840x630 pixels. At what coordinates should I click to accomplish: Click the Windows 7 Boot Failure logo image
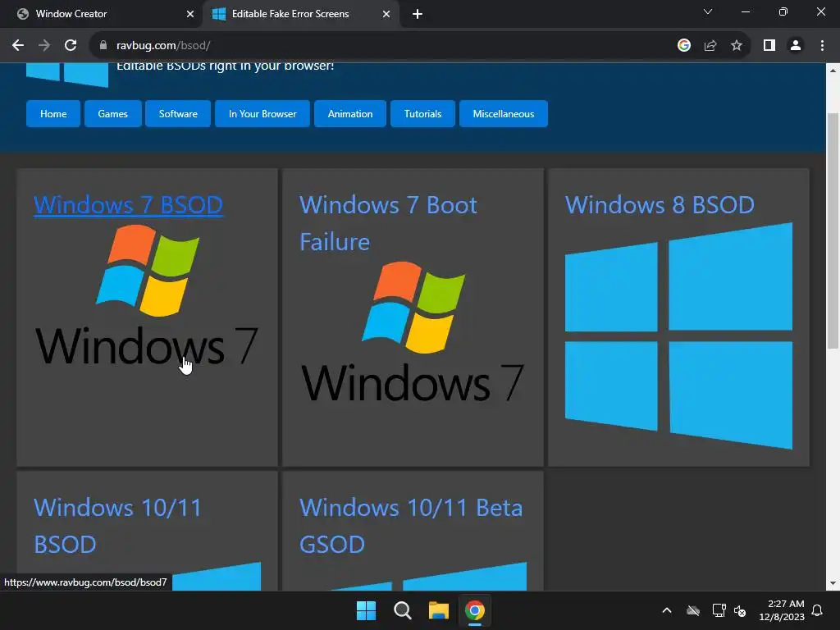(413, 332)
